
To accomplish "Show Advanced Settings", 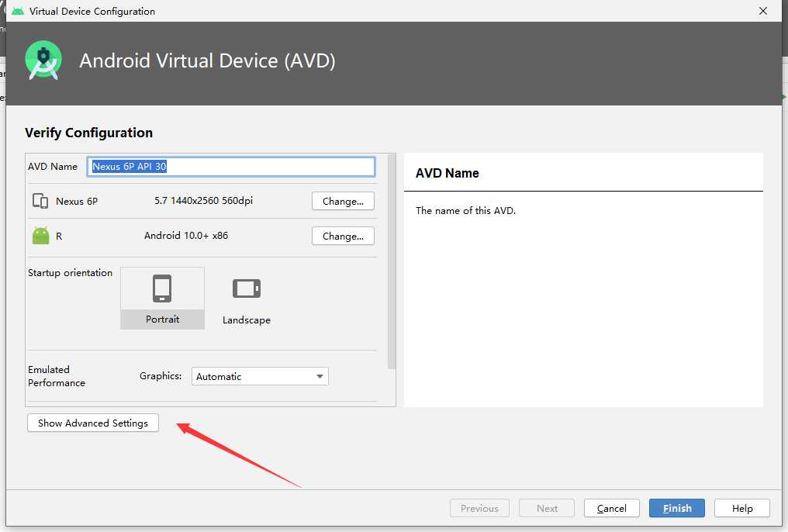I will click(93, 423).
